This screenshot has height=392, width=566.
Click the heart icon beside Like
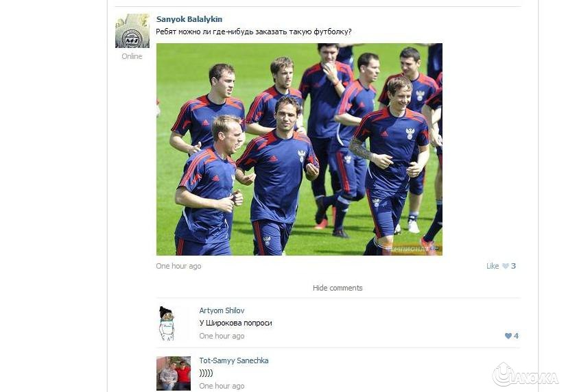pyautogui.click(x=506, y=266)
